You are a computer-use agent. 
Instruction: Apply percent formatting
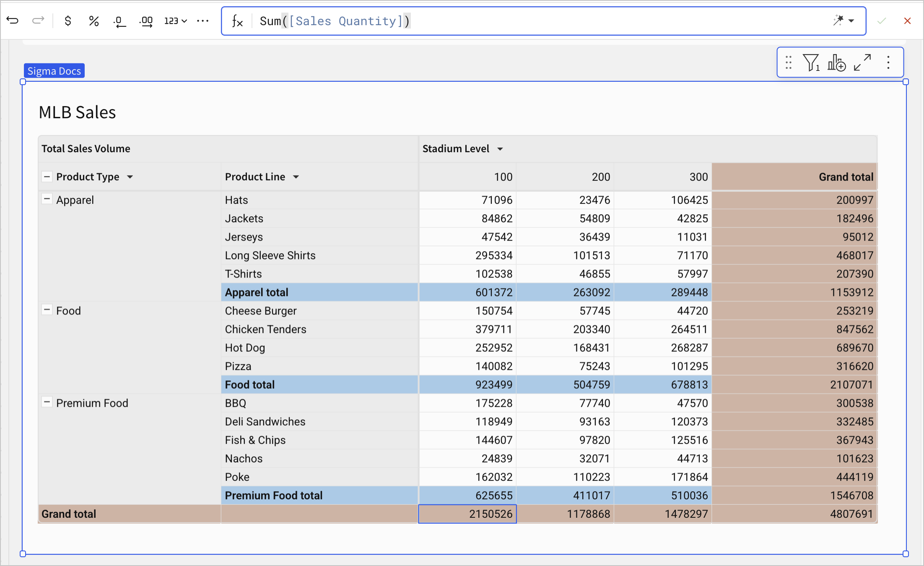coord(93,20)
